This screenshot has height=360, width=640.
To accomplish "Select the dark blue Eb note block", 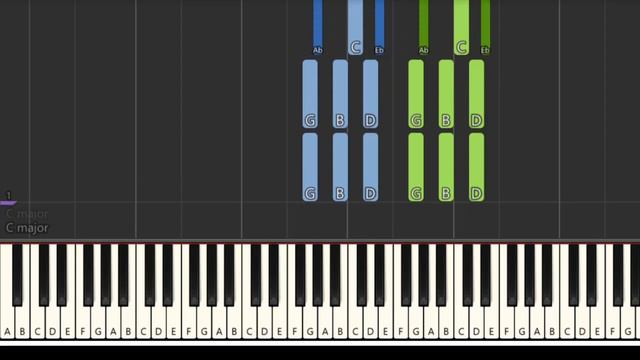I will [379, 27].
